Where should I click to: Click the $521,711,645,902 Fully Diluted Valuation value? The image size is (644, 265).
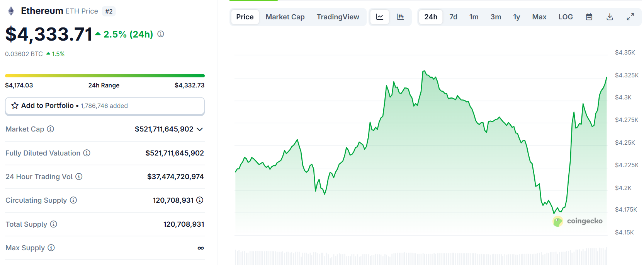click(175, 153)
